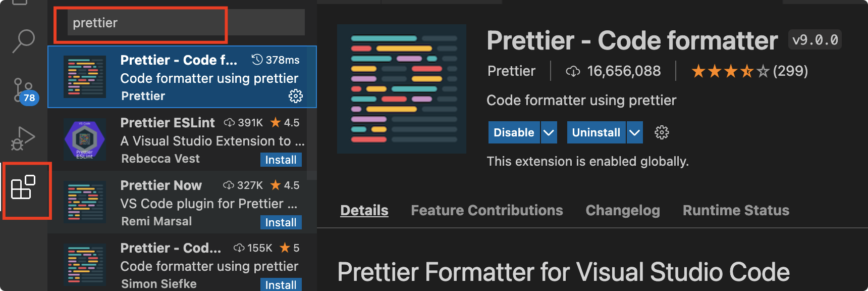This screenshot has height=291, width=868.
Task: Click the Prettier Formatter for Visual Studio Code heading
Action: 564,272
